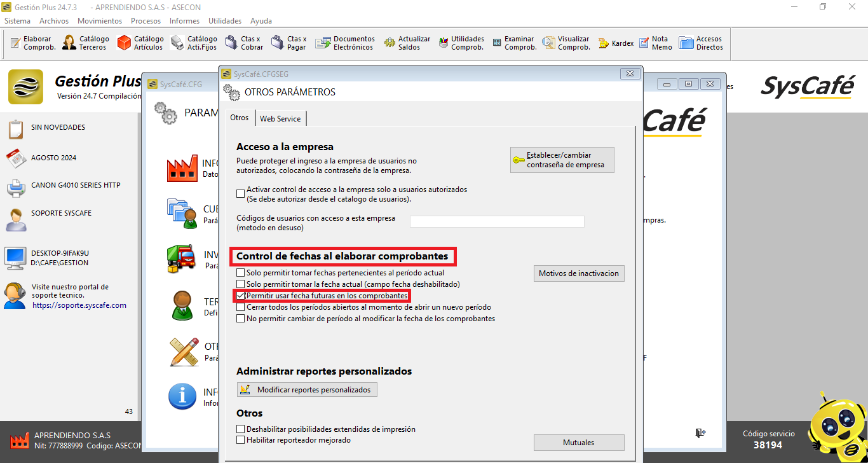Screen dimensions: 868x463
Task: Switch to the Web Service tab
Action: (280, 119)
